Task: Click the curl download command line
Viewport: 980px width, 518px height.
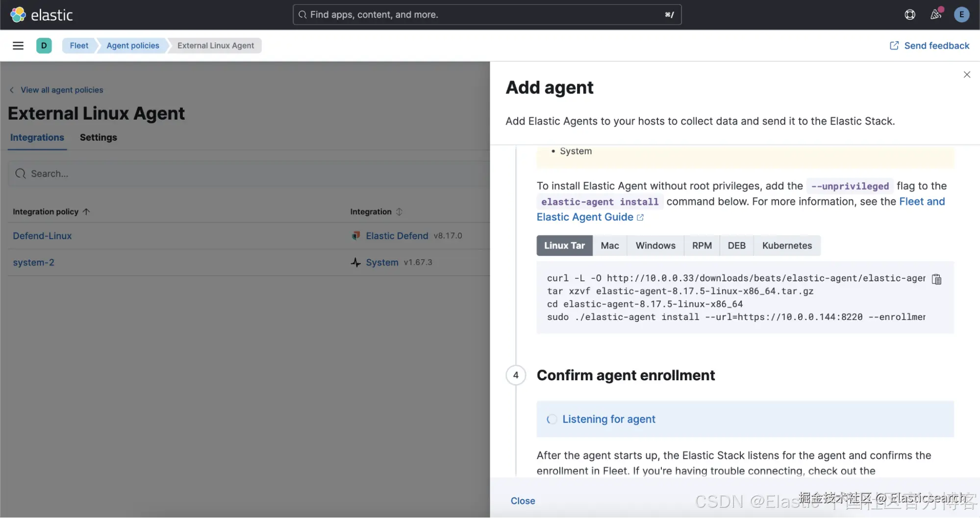Action: (736, 278)
